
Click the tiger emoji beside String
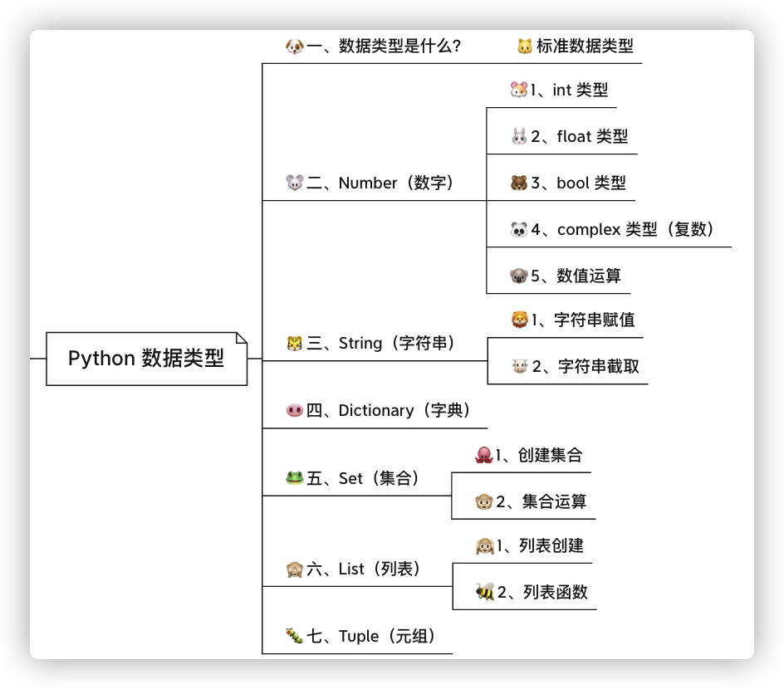coord(295,343)
